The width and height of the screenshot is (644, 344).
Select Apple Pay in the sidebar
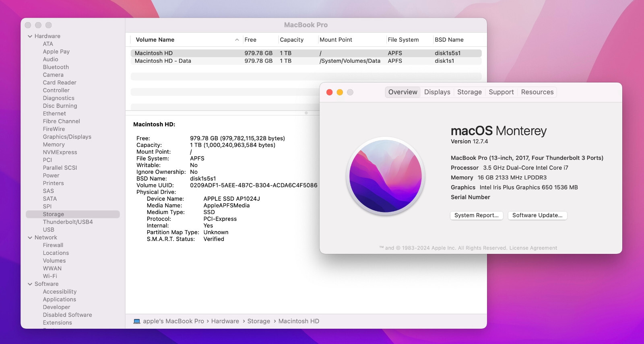pyautogui.click(x=56, y=51)
